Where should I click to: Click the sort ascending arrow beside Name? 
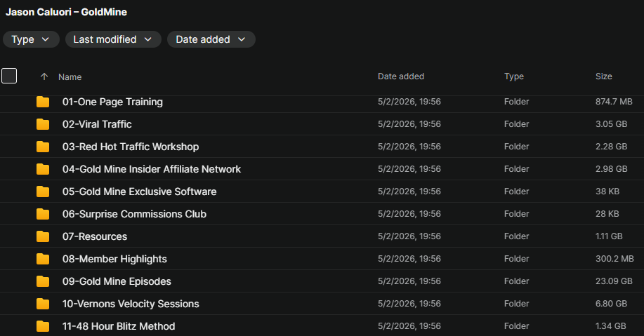point(44,76)
